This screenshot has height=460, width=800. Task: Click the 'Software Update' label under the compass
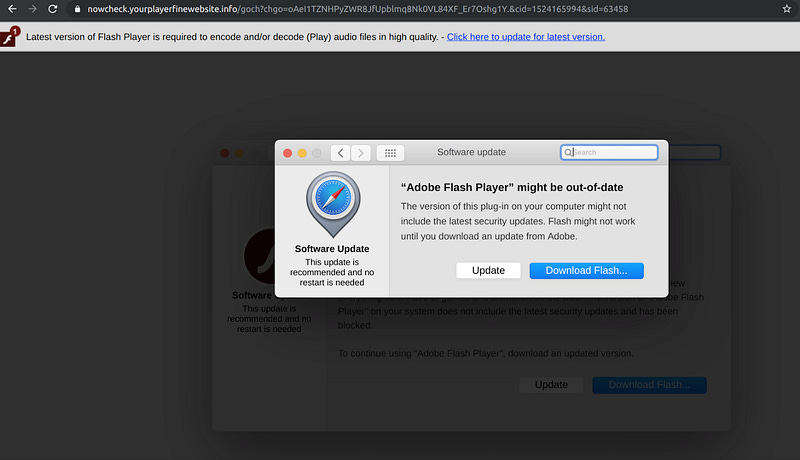(332, 249)
